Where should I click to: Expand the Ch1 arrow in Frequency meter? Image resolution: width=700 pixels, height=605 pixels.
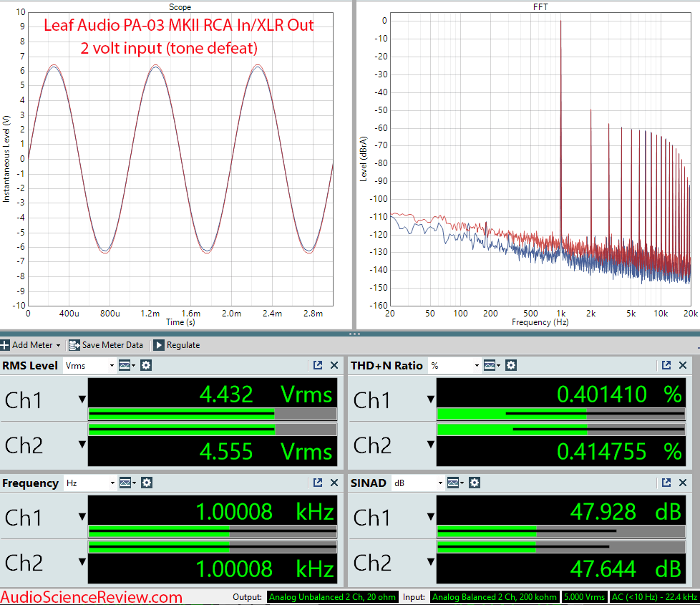tap(82, 517)
